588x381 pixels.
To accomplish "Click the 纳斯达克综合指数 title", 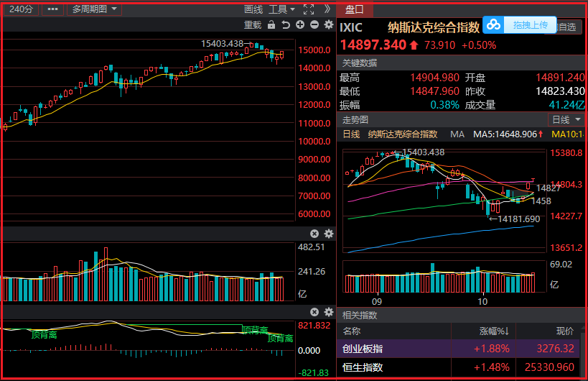I will tap(434, 27).
